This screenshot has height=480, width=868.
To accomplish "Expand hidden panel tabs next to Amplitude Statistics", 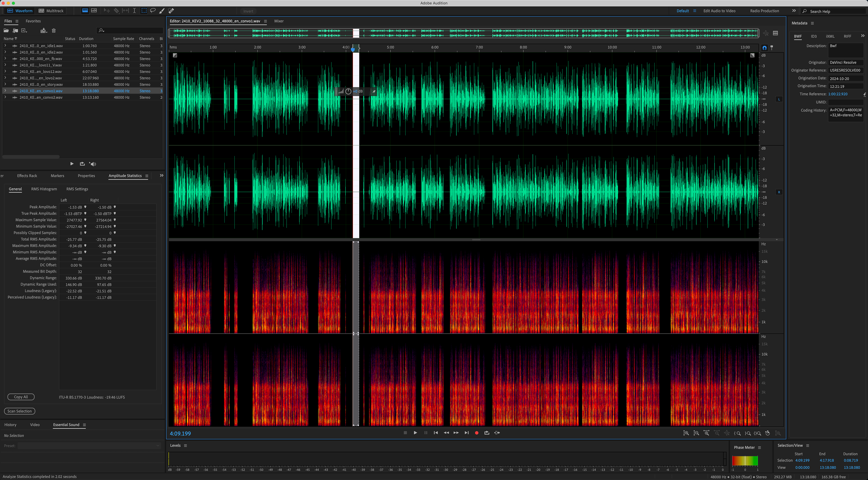I will pos(161,176).
